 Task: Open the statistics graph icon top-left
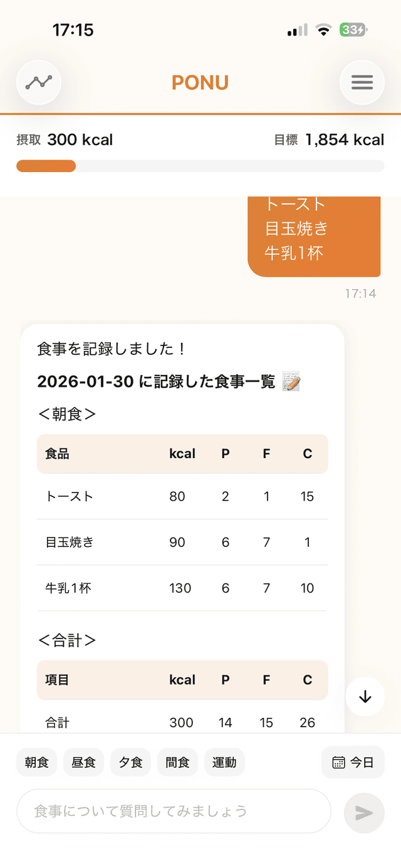[38, 82]
